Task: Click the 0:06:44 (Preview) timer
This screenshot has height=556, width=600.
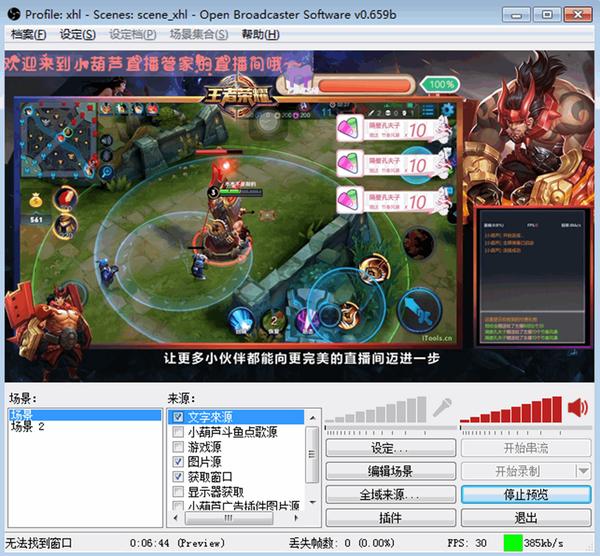Action: (177, 543)
